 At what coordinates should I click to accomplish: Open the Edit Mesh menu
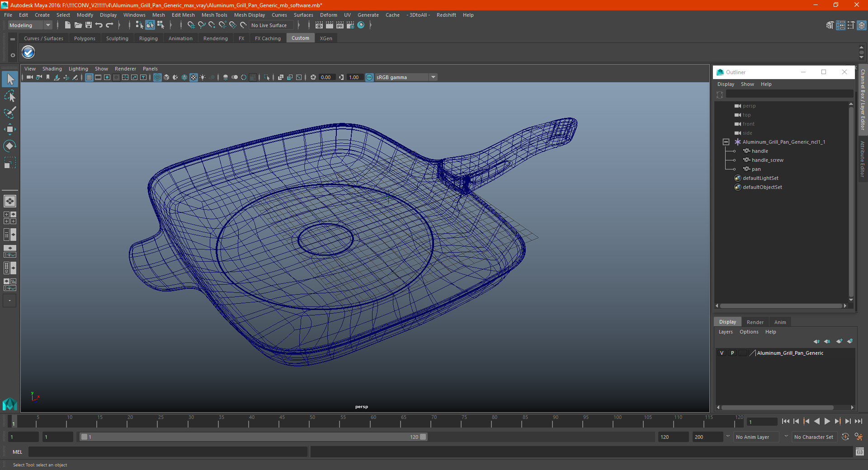click(x=183, y=15)
